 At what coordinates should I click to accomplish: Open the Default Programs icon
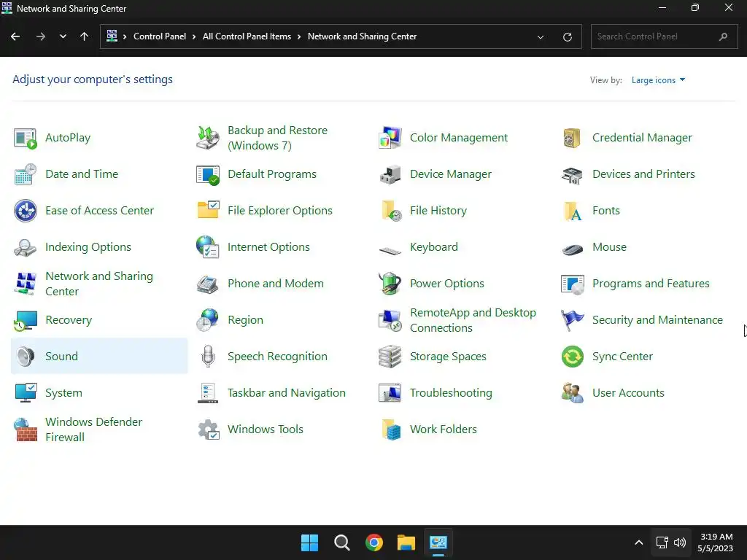208,174
